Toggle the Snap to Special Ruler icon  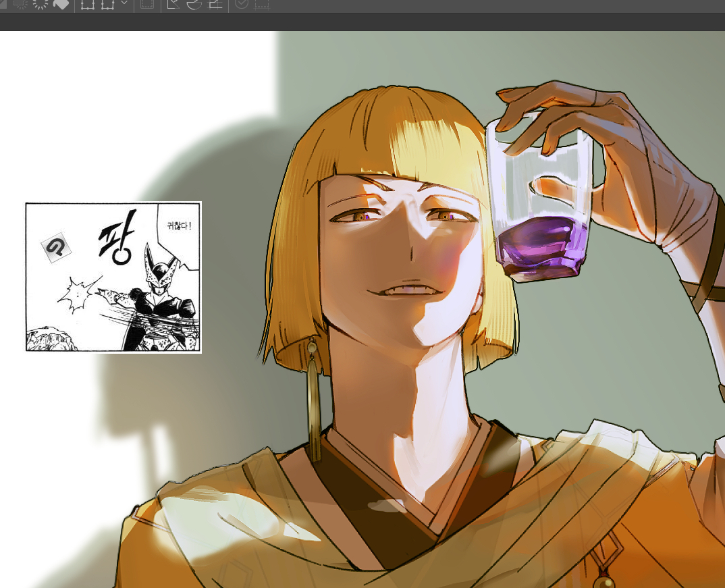pos(194,4)
